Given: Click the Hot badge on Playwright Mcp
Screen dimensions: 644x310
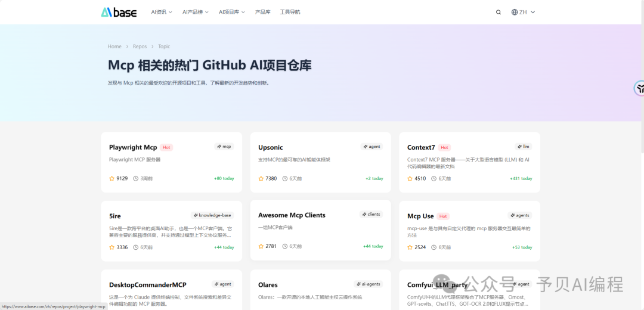Looking at the screenshot, I should (x=166, y=147).
